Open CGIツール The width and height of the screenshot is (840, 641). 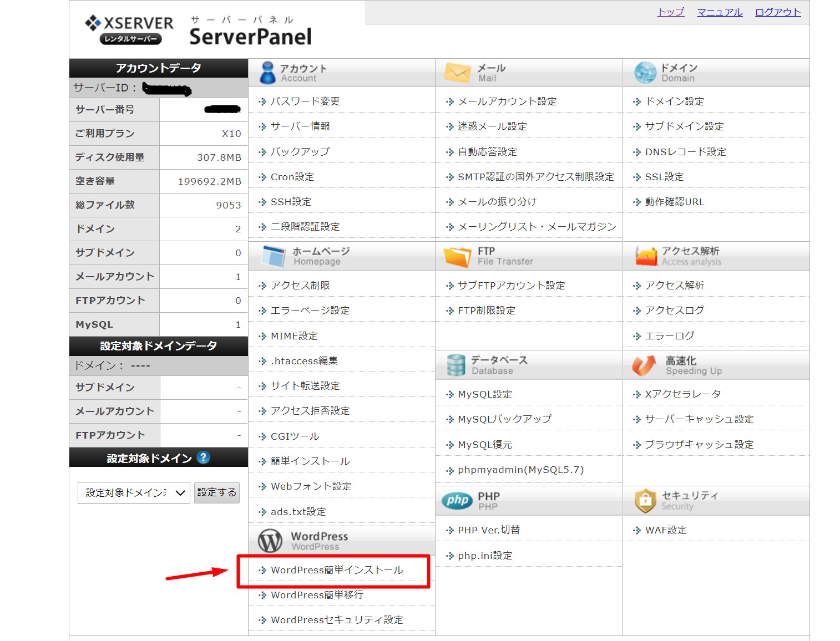[295, 436]
